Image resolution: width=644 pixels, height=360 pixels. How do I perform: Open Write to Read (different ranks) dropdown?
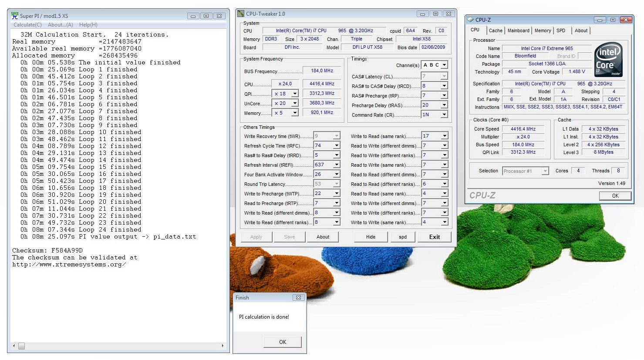coord(337,222)
